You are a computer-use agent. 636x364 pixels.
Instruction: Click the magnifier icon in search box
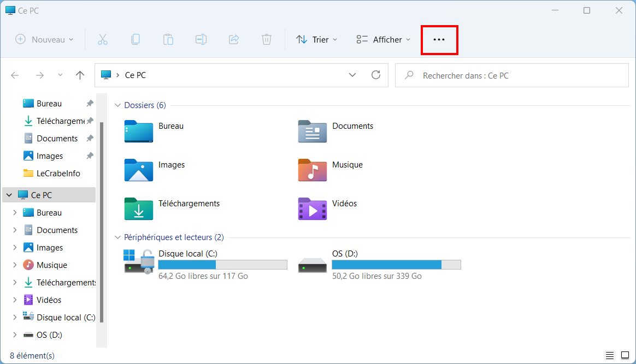pos(409,75)
